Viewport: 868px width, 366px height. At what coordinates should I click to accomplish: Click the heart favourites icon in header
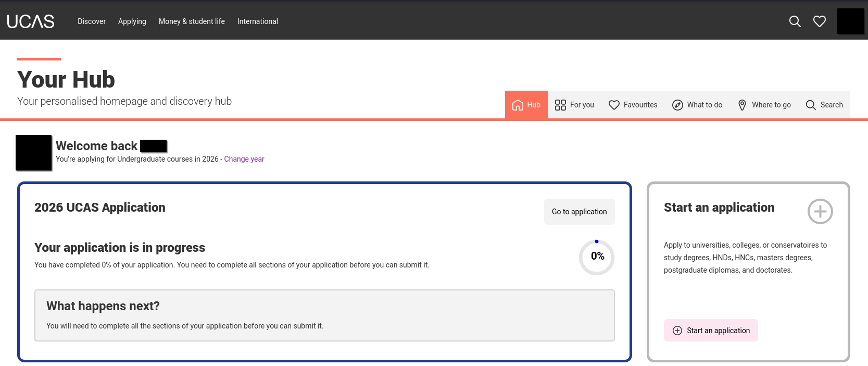coord(819,21)
